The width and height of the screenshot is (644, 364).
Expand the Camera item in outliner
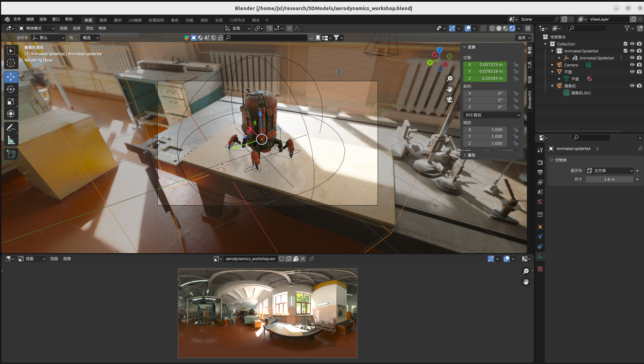[552, 65]
